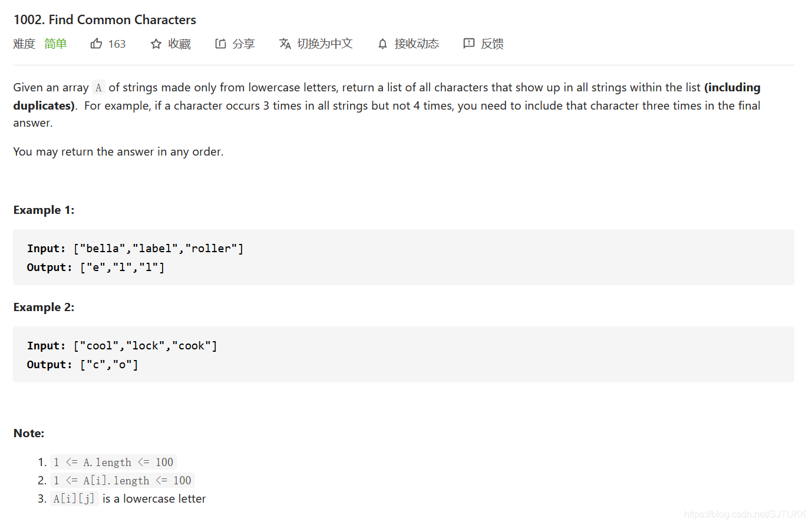Click the inline code A in description

98,88
